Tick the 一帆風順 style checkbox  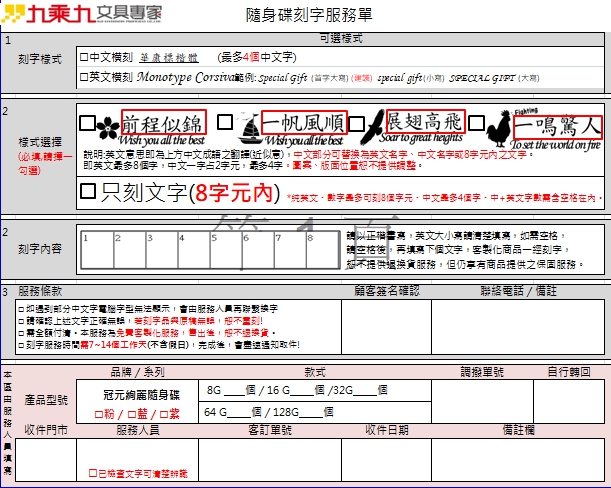[225, 122]
